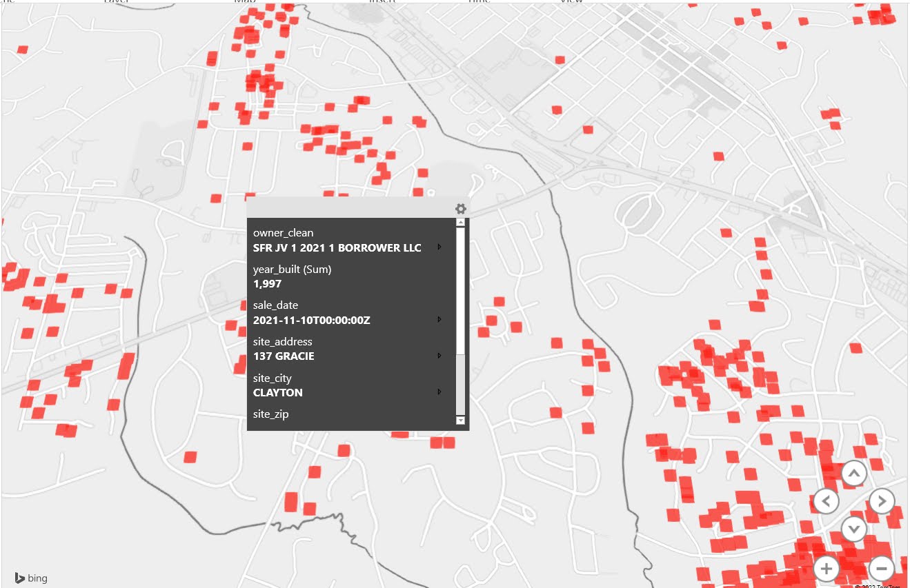Select the owner value "SFR JV 1 2021 1 BORROWER LLC"
This screenshot has height=588, width=910.
(337, 247)
